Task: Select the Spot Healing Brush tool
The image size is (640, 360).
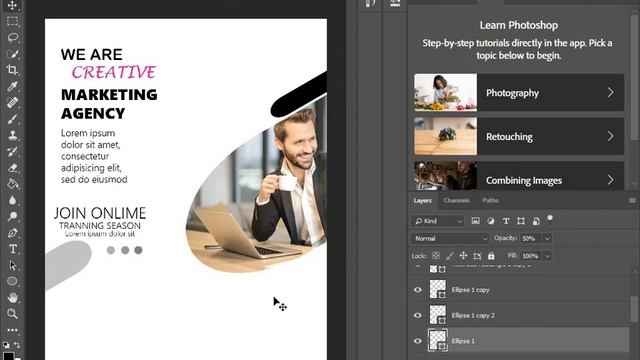Action: [12, 102]
